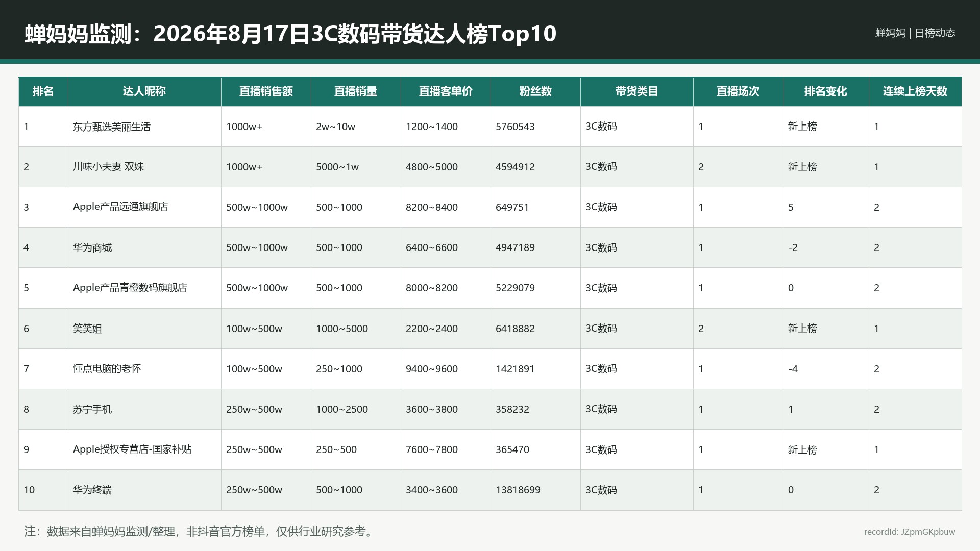The image size is (980, 551).
Task: Select the name 川味小夫妻 双妹
Action: [108, 167]
